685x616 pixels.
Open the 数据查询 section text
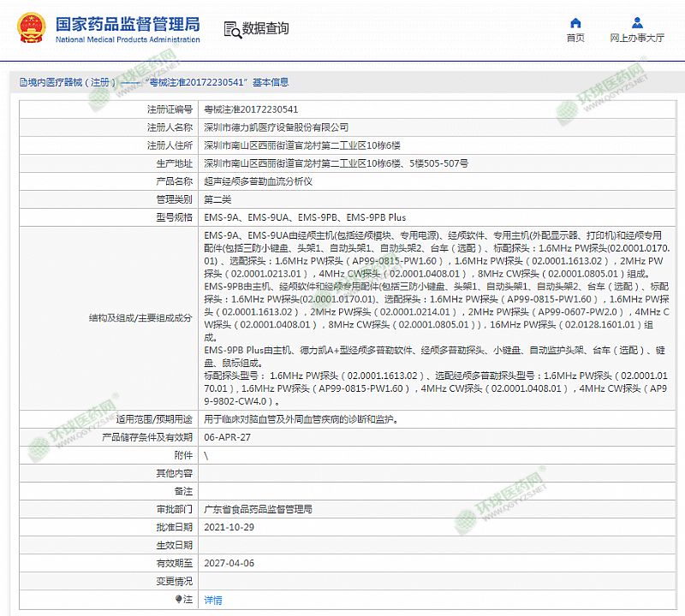(x=265, y=29)
